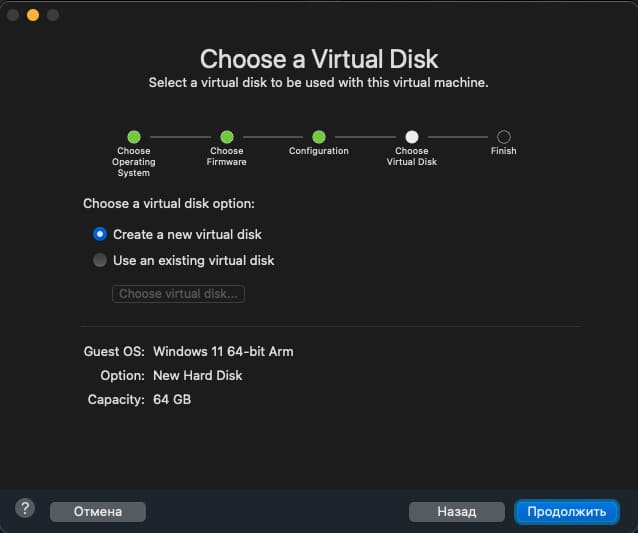Screen dimensions: 638x533
Task: Click the 64 GB capacity value
Action: 171,400
